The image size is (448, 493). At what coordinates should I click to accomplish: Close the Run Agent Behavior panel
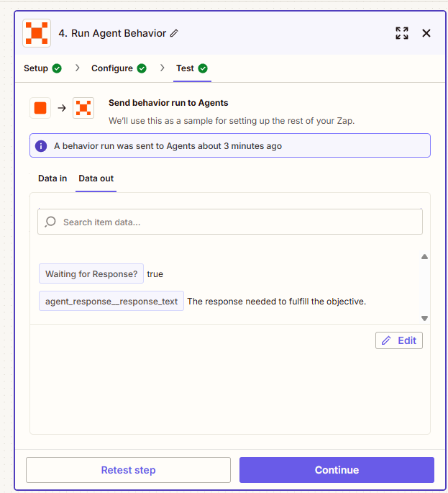point(426,33)
